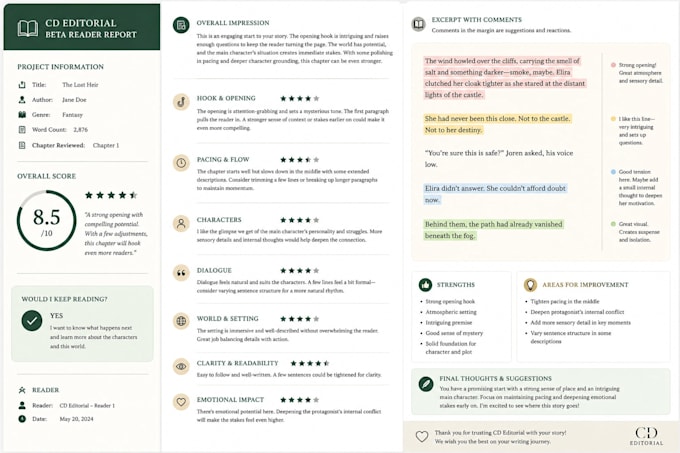This screenshot has height=453, width=680.
Task: Click the Final Thoughts feather pen icon
Action: (x=425, y=384)
